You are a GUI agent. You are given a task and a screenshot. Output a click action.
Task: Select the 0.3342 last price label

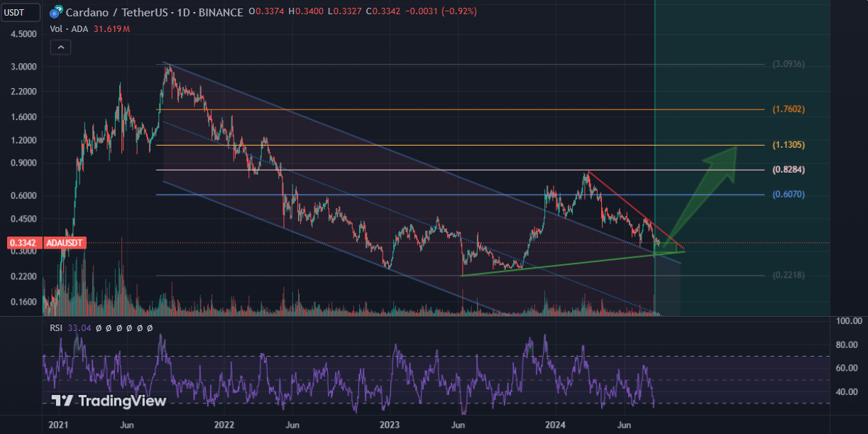click(25, 243)
